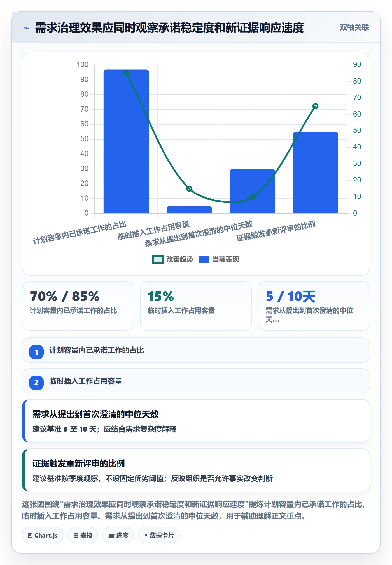Click the 数据卡片 tag
The height and width of the screenshot is (565, 392).
159,535
